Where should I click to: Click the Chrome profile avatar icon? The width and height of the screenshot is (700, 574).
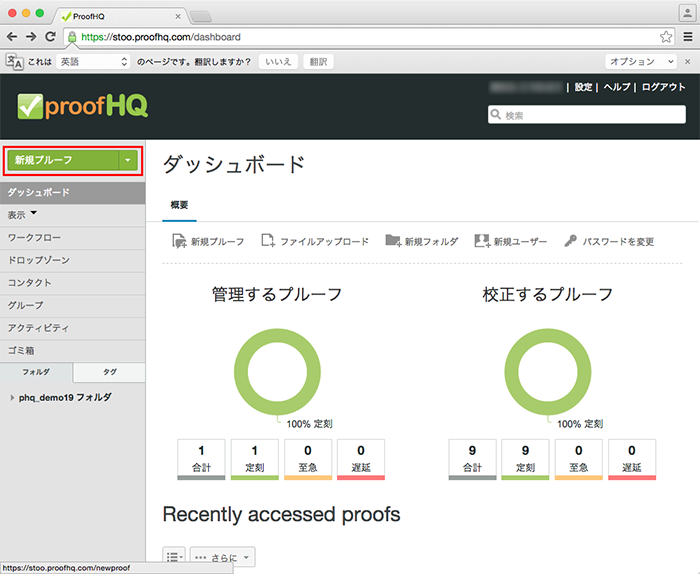(x=687, y=12)
